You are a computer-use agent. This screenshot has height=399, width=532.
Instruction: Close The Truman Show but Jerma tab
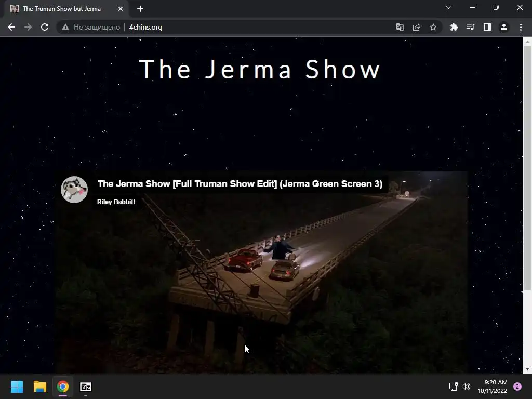pos(121,9)
